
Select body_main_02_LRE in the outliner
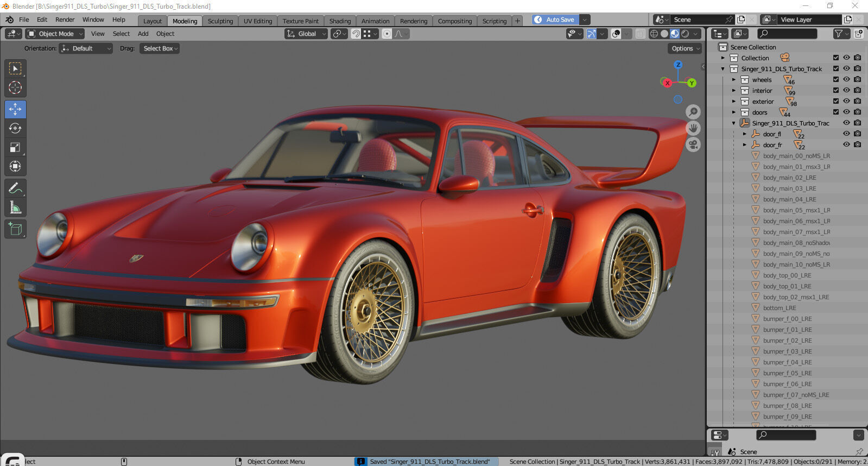[x=789, y=178]
